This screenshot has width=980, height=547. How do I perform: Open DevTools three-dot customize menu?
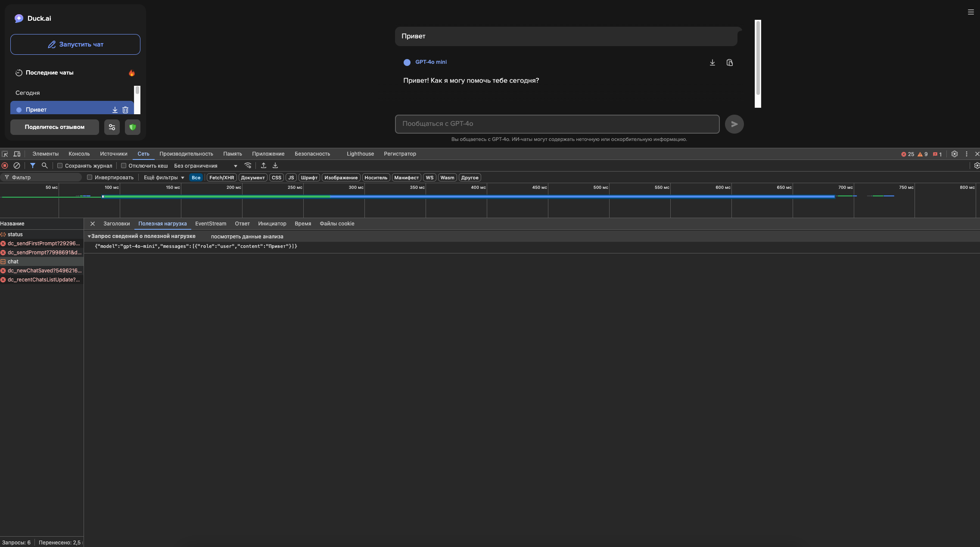[967, 154]
